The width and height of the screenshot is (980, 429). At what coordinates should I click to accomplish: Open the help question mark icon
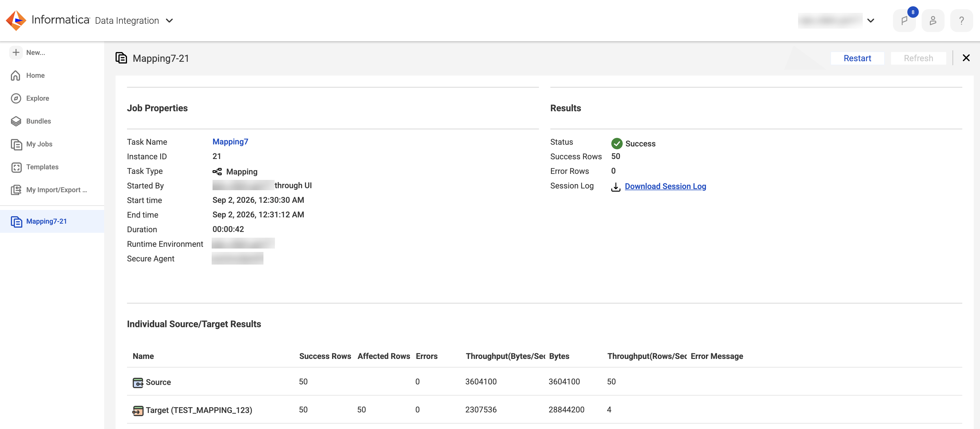pyautogui.click(x=961, y=21)
